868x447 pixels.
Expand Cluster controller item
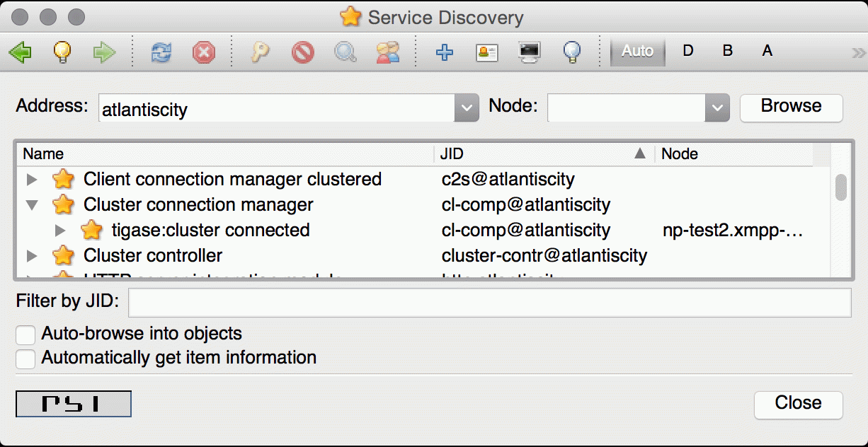coord(31,256)
